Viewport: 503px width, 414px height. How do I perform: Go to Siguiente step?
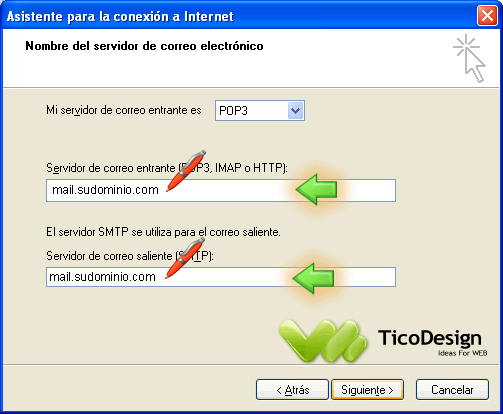pyautogui.click(x=367, y=389)
